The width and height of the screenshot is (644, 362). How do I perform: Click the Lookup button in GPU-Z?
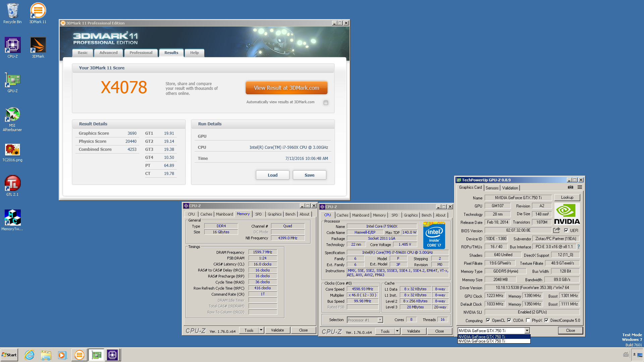[567, 197]
